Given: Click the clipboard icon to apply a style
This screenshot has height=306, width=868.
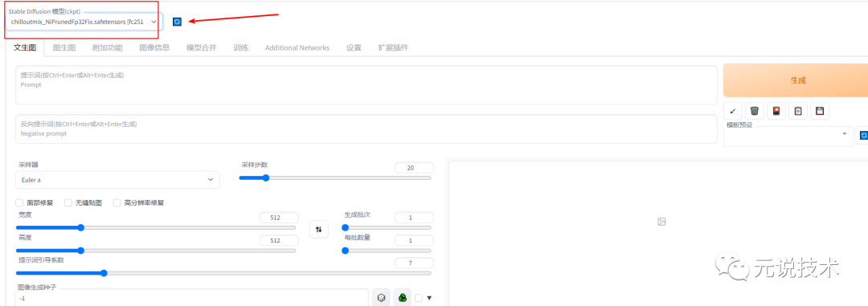Looking at the screenshot, I should (x=798, y=111).
